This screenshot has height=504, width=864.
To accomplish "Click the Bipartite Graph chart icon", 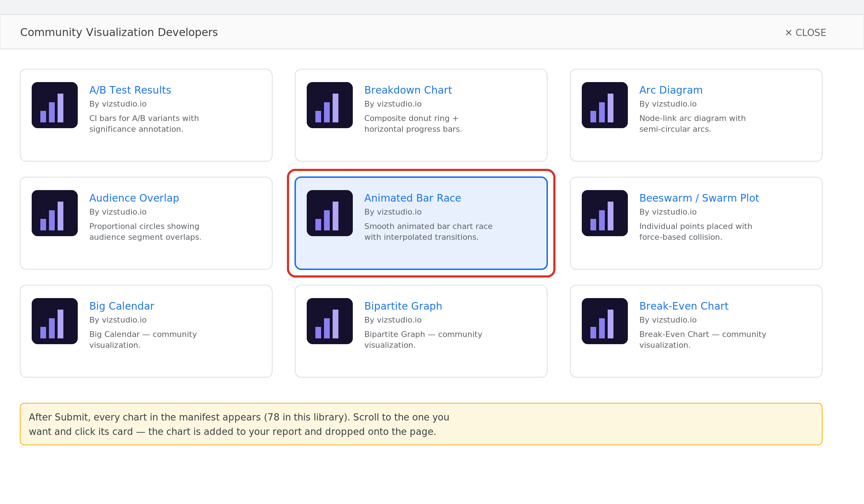I will coord(330,321).
